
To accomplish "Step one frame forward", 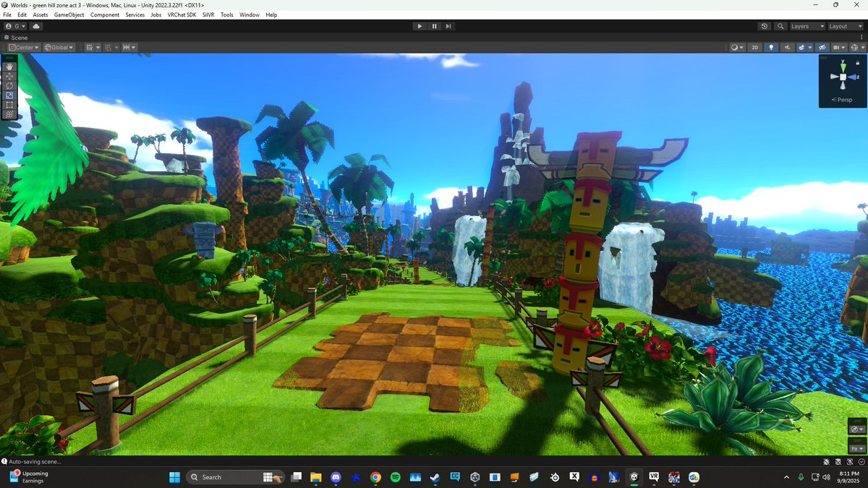I will click(x=448, y=26).
